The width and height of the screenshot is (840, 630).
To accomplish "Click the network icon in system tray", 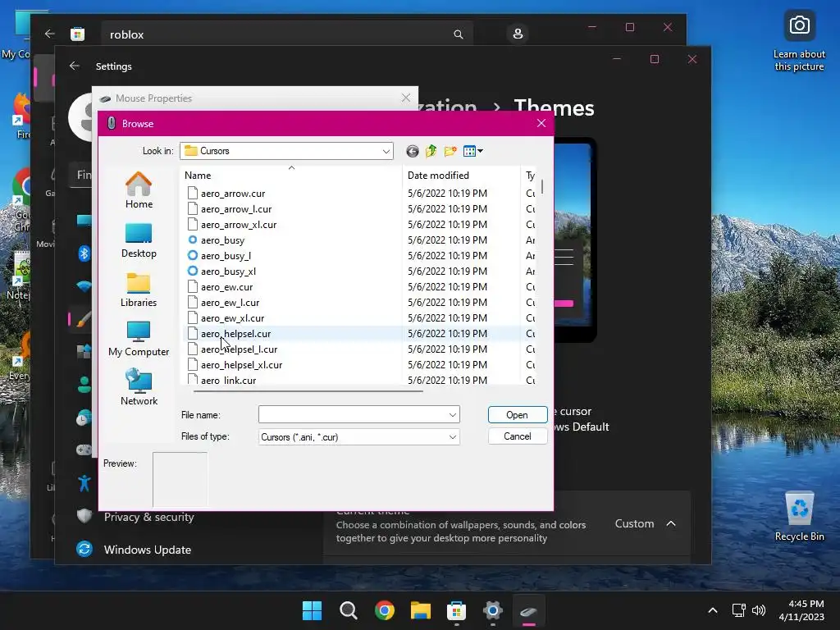I will 739,610.
